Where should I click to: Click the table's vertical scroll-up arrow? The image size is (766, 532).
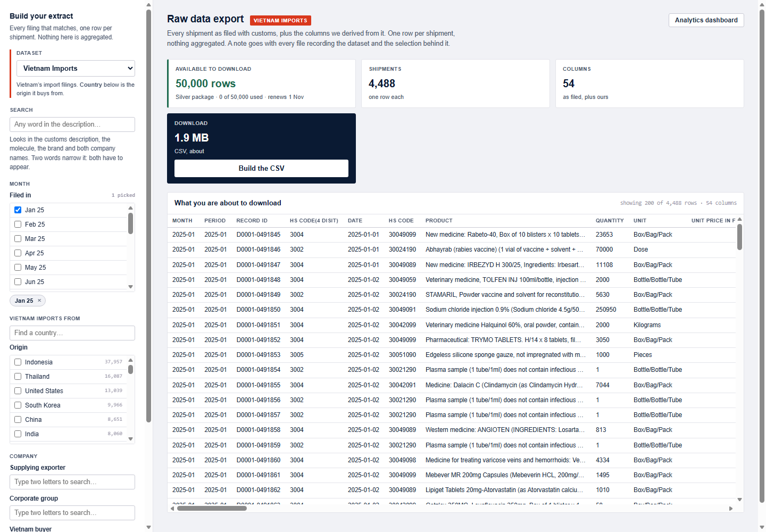[739, 219]
